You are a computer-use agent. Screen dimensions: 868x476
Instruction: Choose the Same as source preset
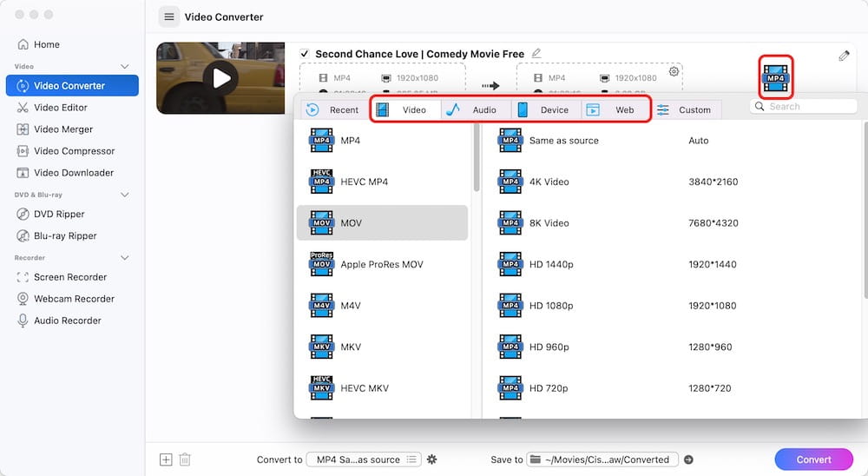pyautogui.click(x=673, y=141)
